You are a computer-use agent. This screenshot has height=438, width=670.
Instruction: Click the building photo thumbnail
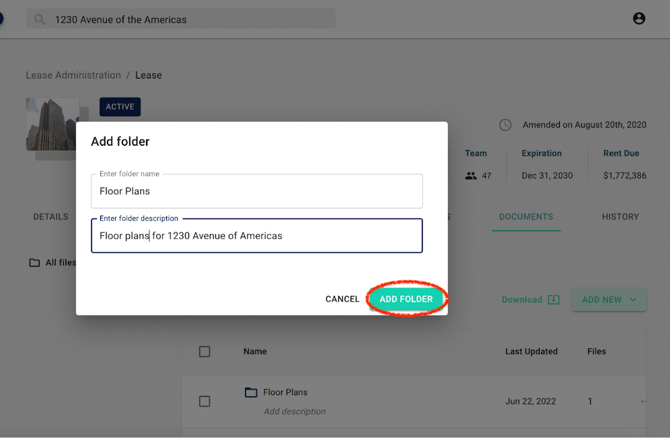(x=51, y=123)
